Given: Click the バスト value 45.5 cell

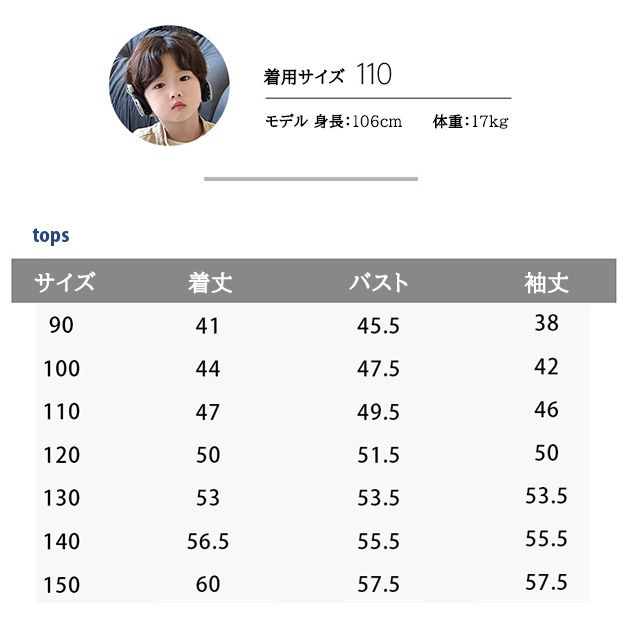Looking at the screenshot, I should 378,326.
